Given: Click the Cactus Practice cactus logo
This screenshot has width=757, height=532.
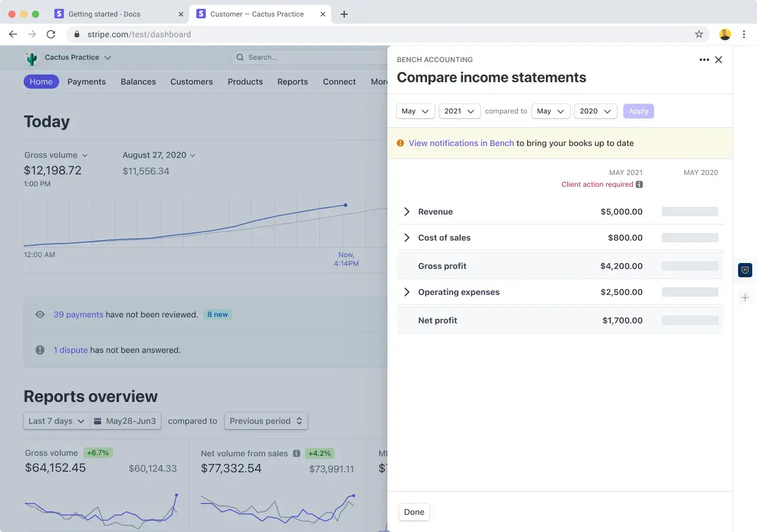Looking at the screenshot, I should [x=31, y=58].
